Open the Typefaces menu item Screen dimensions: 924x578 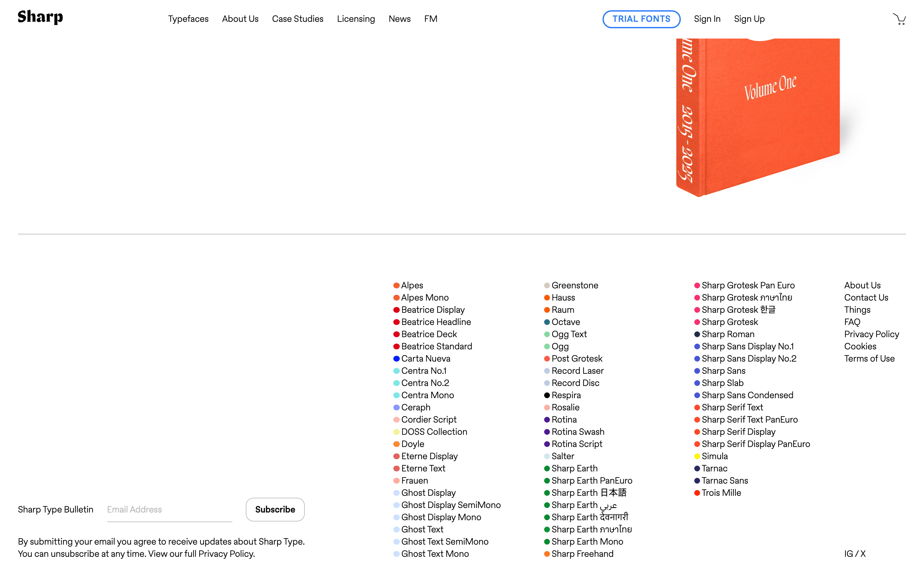[188, 19]
